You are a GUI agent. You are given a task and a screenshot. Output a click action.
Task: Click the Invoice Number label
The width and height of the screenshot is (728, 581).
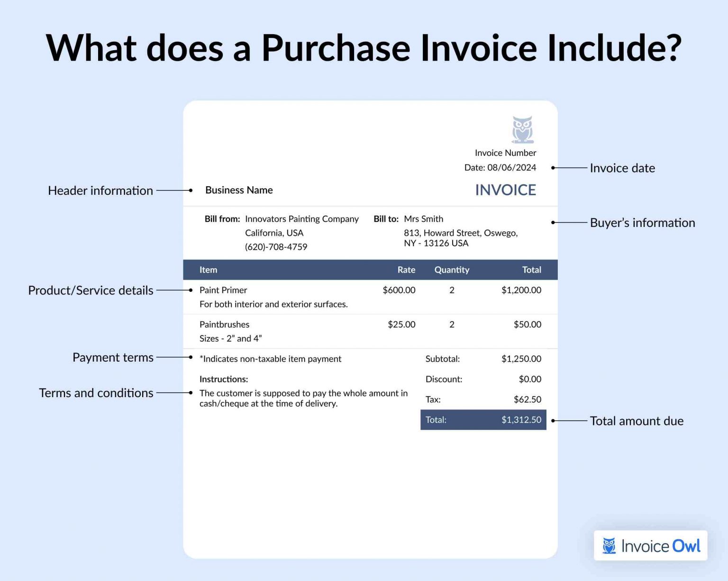pos(505,153)
